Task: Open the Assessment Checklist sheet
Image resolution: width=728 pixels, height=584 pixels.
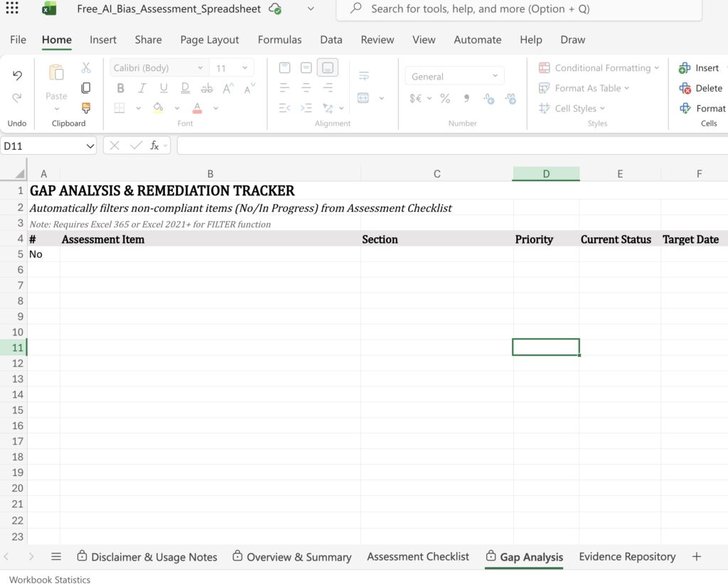Action: point(417,556)
